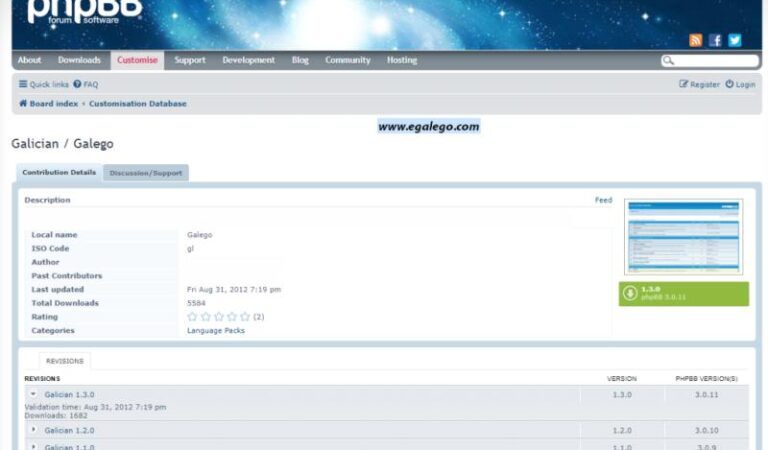Open the Blog menu item
This screenshot has width=768, height=450.
300,60
